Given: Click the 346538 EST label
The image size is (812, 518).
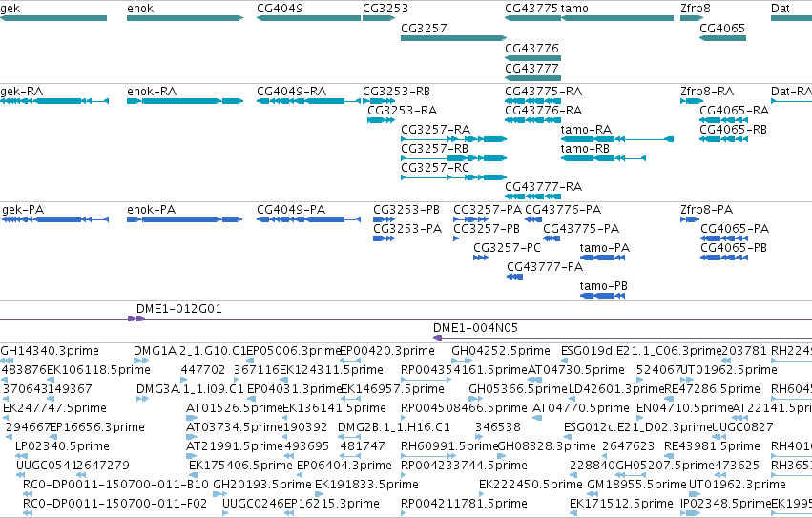Looking at the screenshot, I should pos(497,427).
